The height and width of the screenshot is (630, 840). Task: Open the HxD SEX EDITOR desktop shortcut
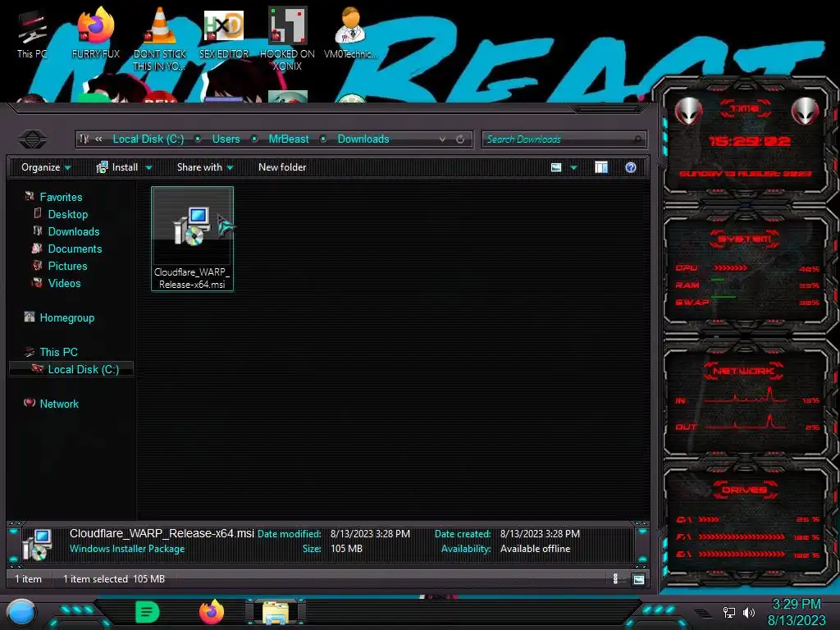(x=224, y=33)
